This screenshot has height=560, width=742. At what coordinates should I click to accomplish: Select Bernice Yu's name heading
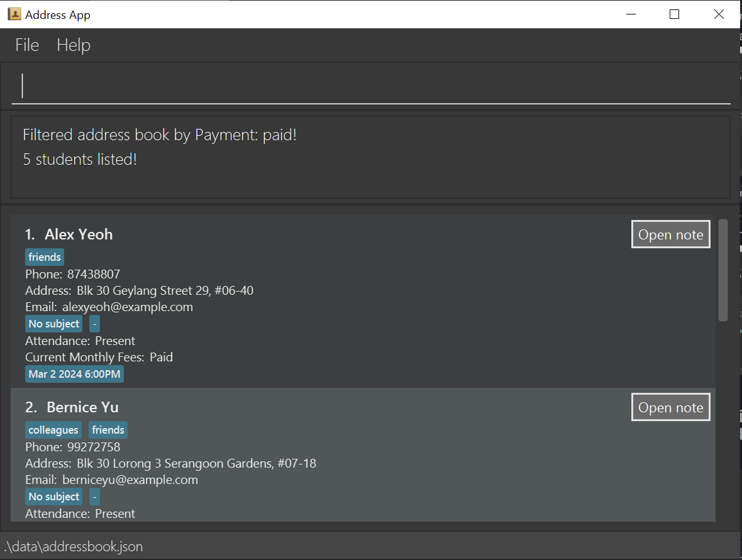click(x=82, y=407)
